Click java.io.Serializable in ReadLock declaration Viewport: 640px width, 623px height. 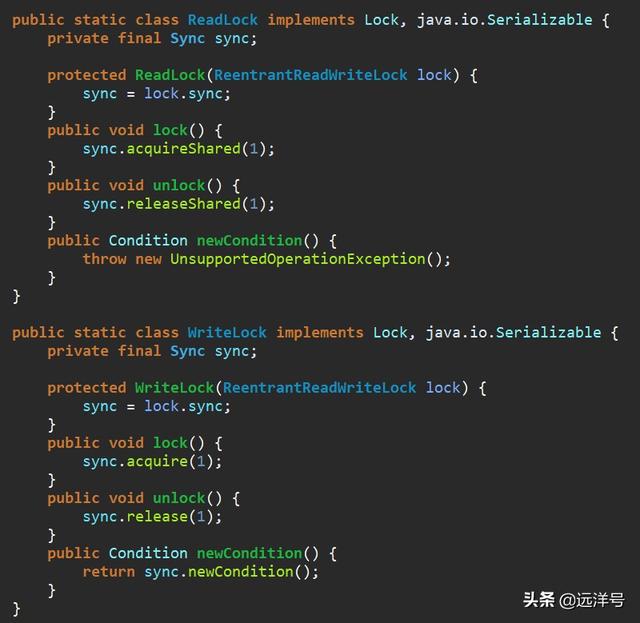coord(504,20)
